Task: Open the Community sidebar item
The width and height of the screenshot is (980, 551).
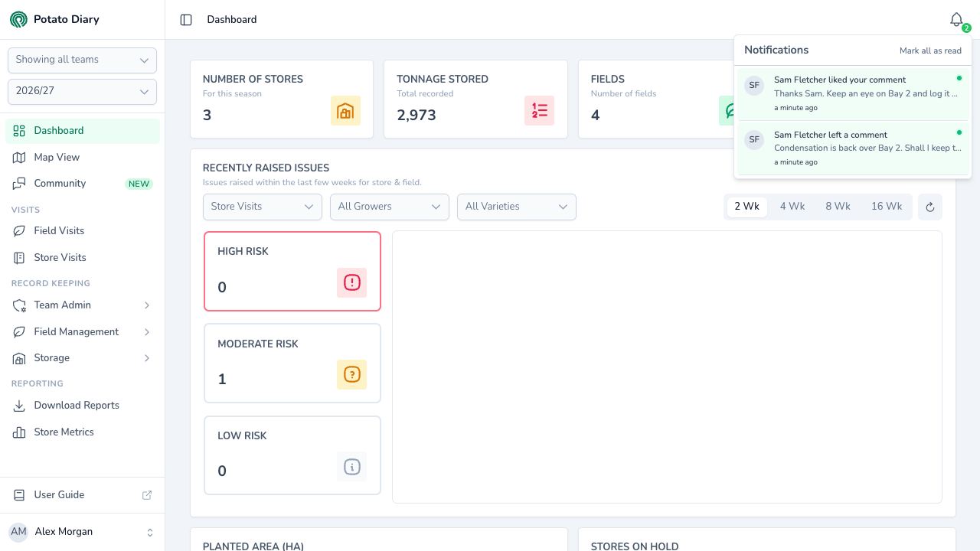Action: coord(83,184)
